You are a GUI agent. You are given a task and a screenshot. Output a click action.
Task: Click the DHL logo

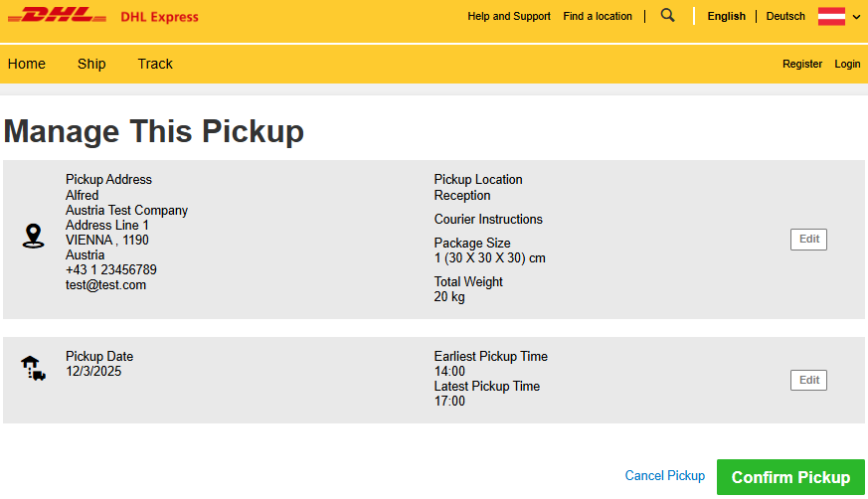(63, 16)
